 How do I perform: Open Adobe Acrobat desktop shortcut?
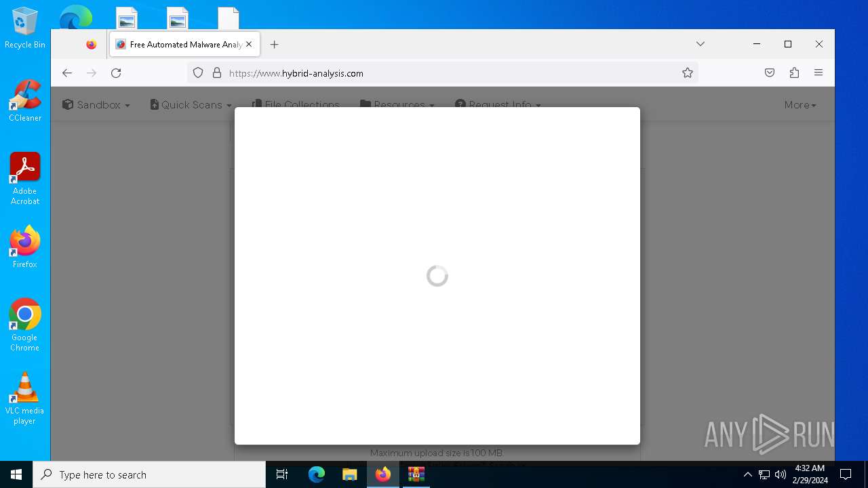[25, 179]
